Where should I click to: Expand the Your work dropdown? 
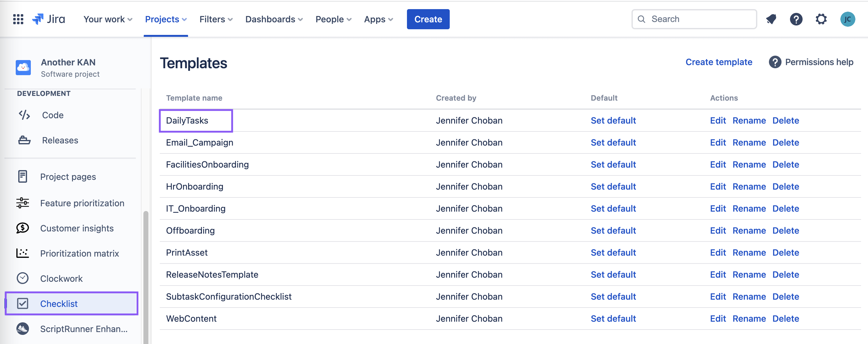[x=108, y=19]
